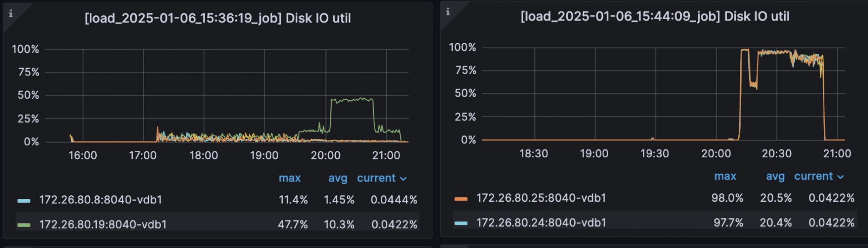Click the cyan swatch for 172.26.80.24:8040-vdb1
Screen dimensions: 868x248
pyautogui.click(x=461, y=223)
